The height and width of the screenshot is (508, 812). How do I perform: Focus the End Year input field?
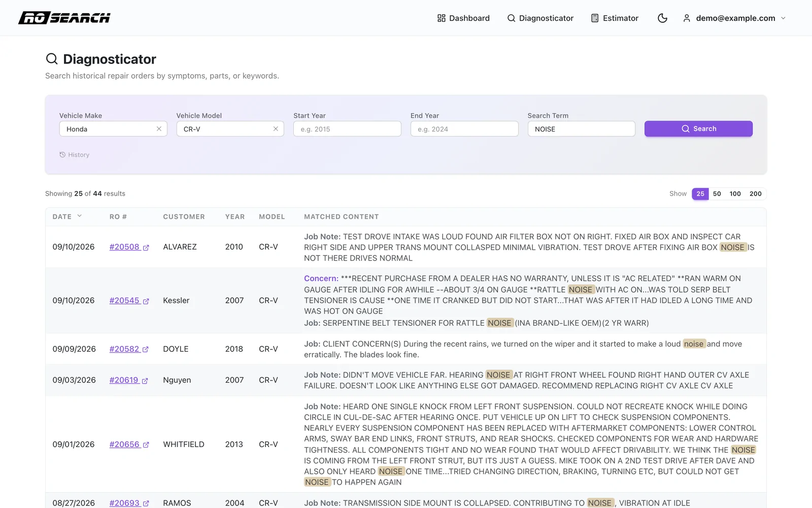coord(464,129)
